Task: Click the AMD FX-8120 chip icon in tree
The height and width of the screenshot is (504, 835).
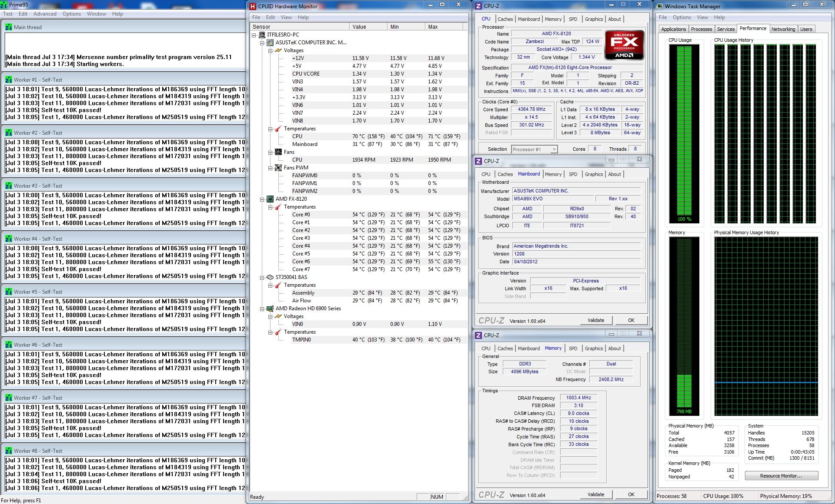Action: (x=270, y=199)
